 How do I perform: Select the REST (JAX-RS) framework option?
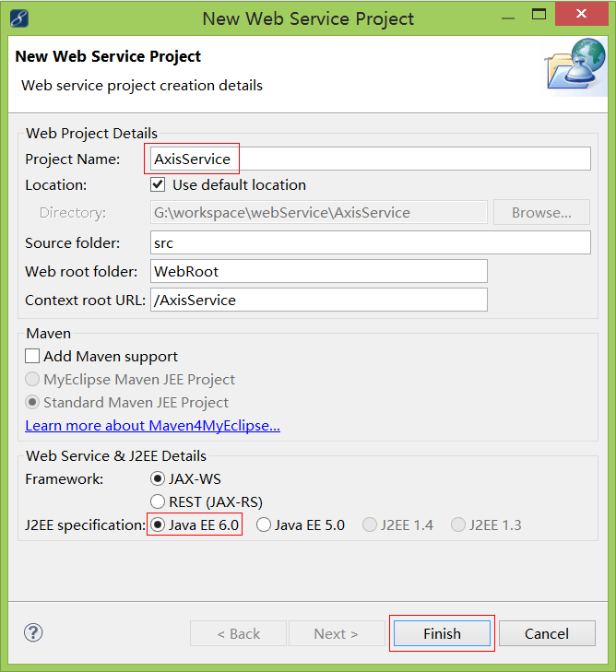pyautogui.click(x=158, y=501)
